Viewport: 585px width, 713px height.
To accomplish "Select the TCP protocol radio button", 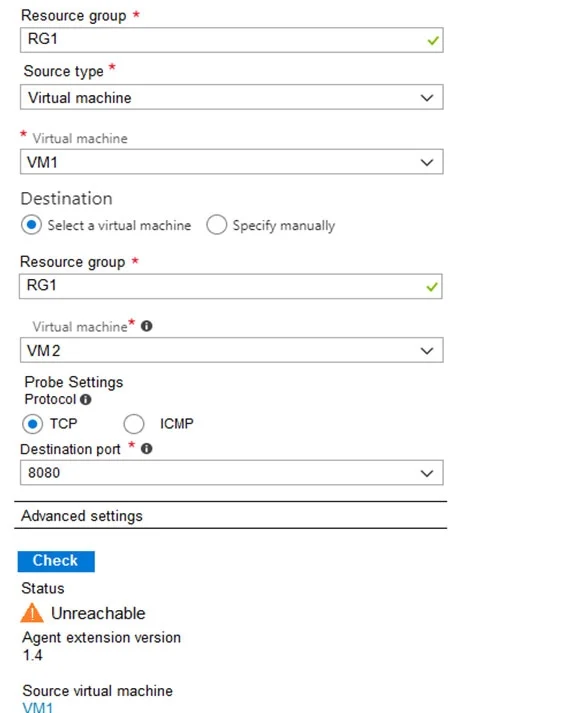I will point(32,424).
